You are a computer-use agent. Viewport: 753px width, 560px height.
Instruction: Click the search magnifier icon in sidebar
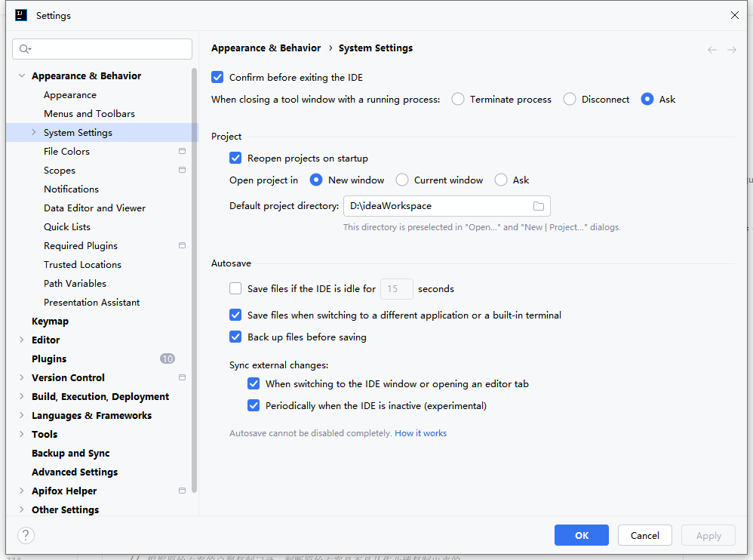click(x=24, y=49)
